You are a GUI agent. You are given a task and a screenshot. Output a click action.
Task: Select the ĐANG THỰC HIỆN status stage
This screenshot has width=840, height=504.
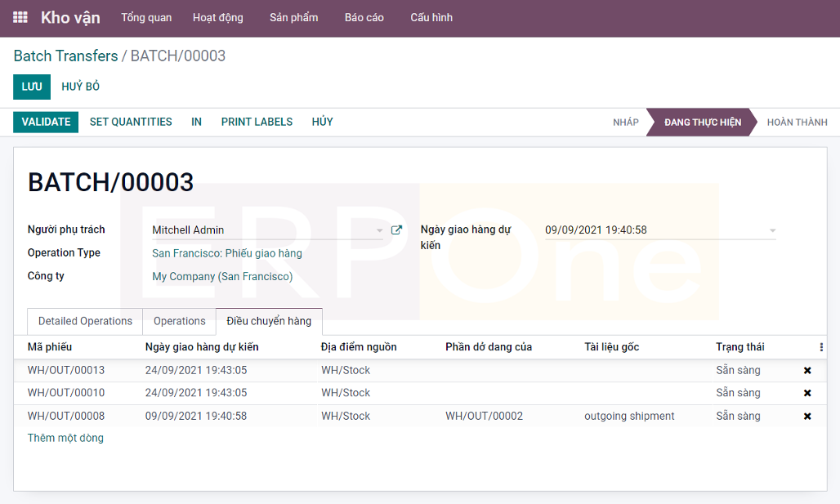703,122
